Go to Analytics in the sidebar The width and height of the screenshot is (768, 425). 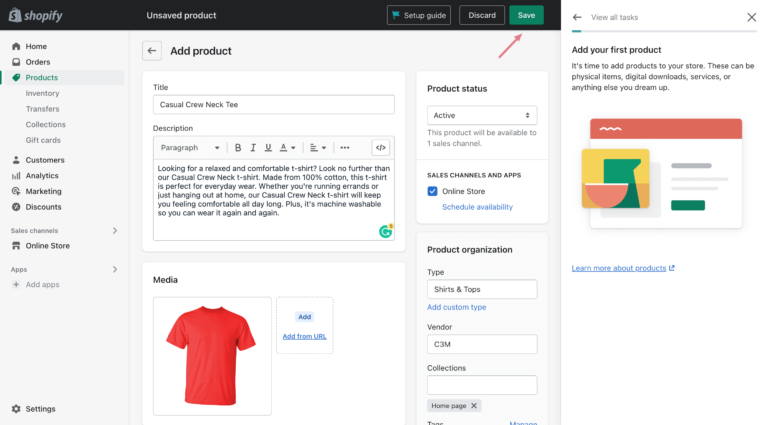42,175
